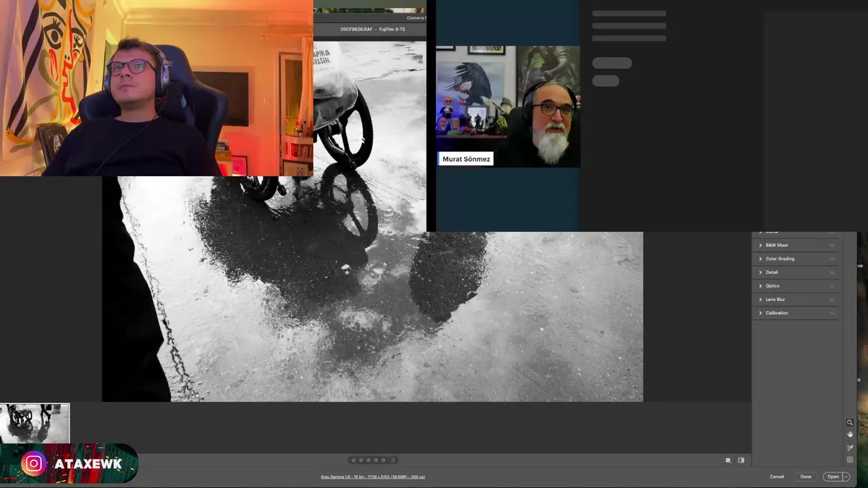Viewport: 868px width, 488px height.
Task: Toggle Calibration panel visibility eye
Action: coord(832,313)
